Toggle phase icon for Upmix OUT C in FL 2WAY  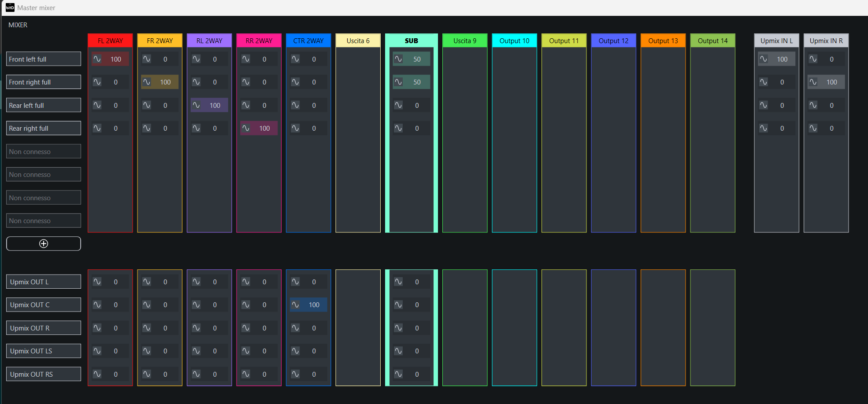[97, 305]
